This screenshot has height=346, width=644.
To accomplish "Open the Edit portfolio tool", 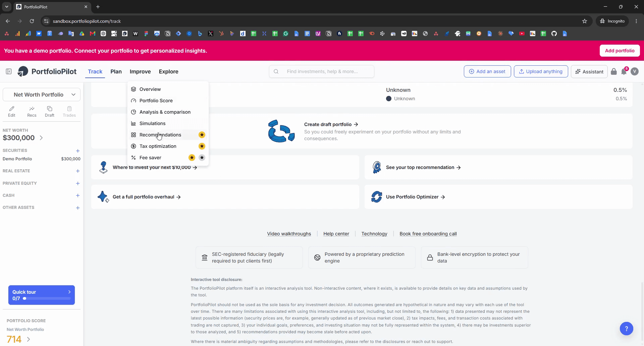I will click(12, 111).
